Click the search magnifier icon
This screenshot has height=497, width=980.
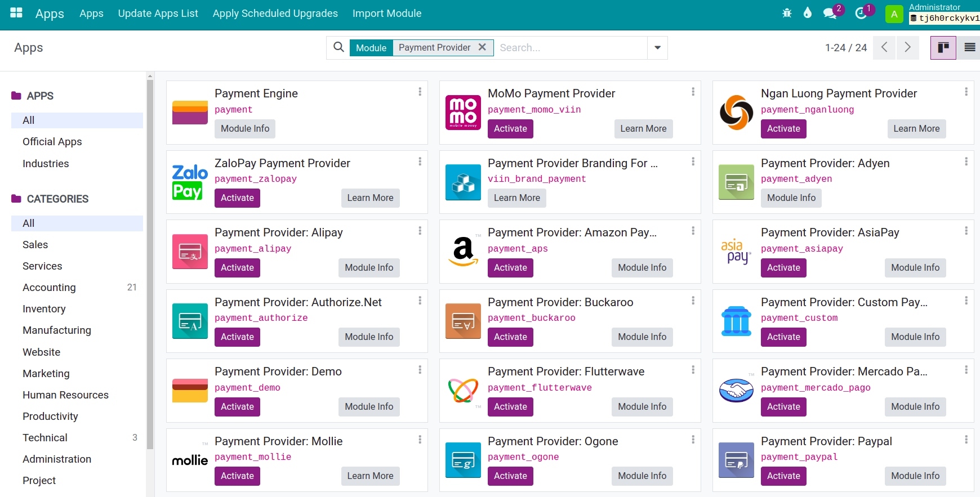[338, 47]
